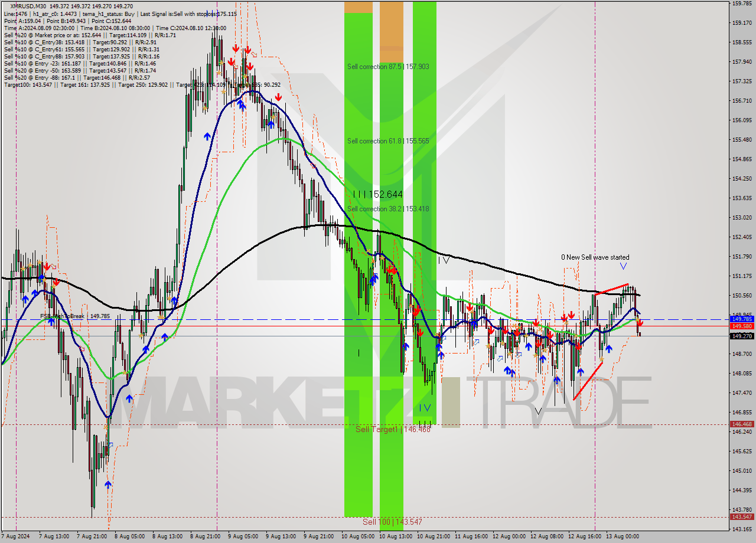Image resolution: width=756 pixels, height=543 pixels.
Task: Select the 'Sell 100 | 143.547' label
Action: 392,522
